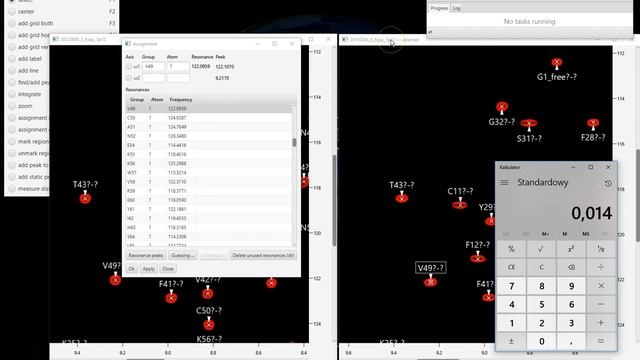This screenshot has width=640, height=360.
Task: Click the w1 Group field containing V49
Action: click(x=153, y=66)
